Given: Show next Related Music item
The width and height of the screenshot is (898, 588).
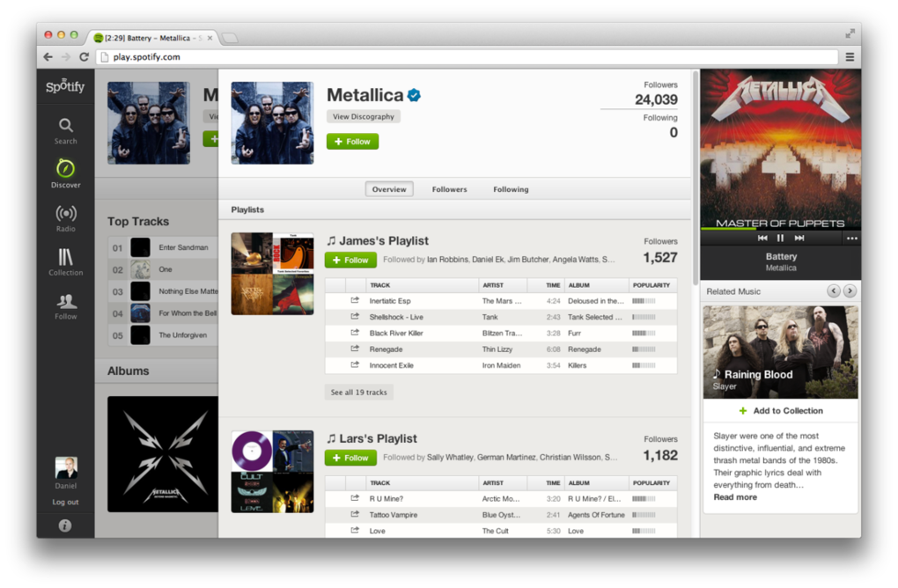Looking at the screenshot, I should click(850, 290).
